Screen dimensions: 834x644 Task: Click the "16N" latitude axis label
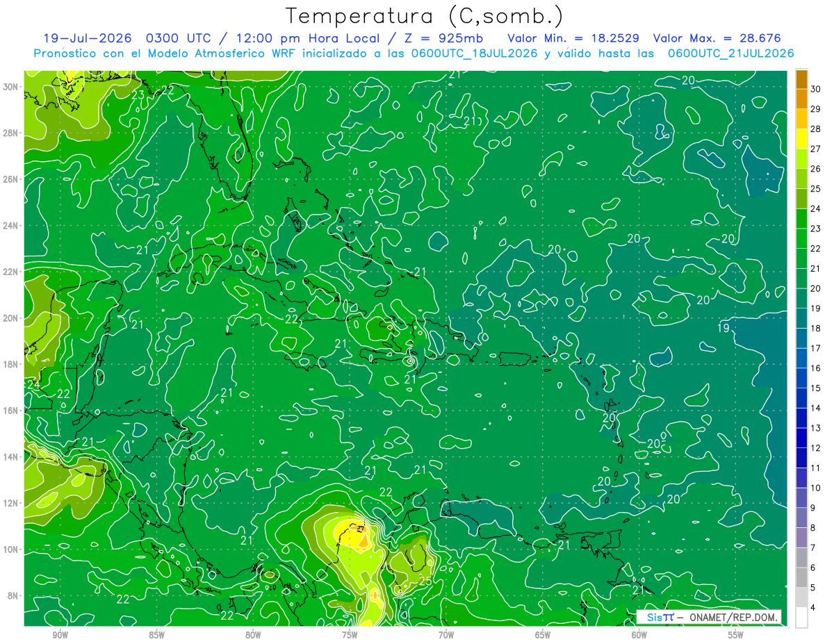click(10, 411)
